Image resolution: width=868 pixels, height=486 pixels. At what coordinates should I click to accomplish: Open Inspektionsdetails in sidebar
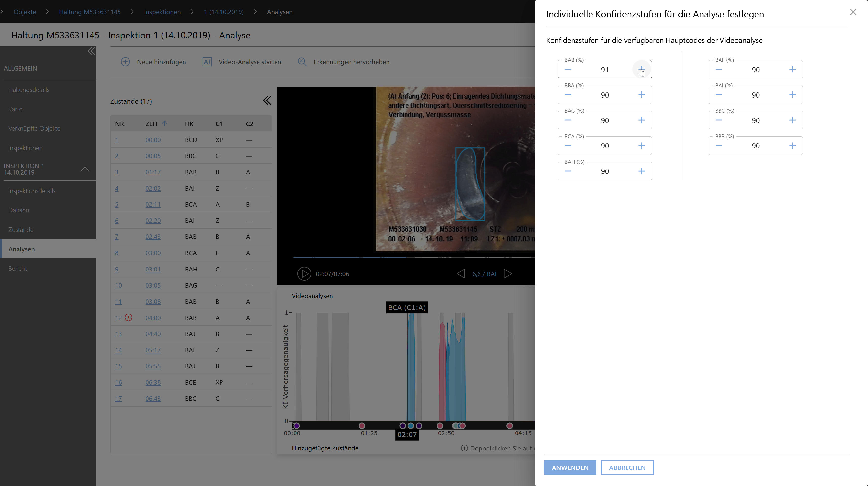point(32,191)
